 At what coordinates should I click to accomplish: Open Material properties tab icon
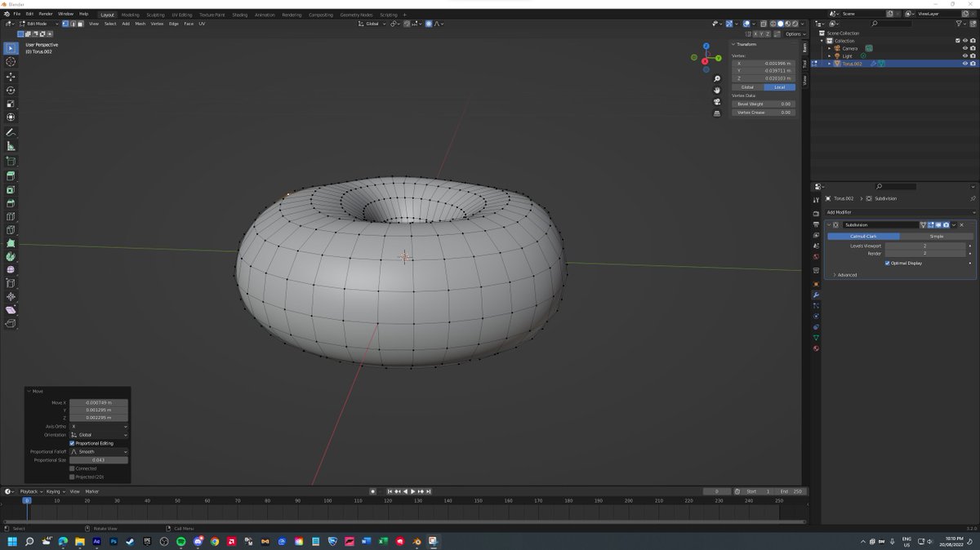coord(816,348)
